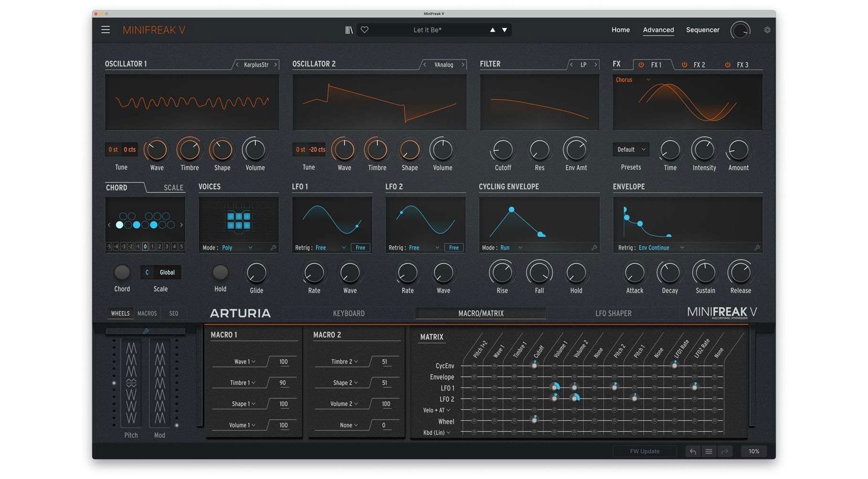Screen dimensions: 868x479
Task: Open the preset library browser icon
Action: 349,30
